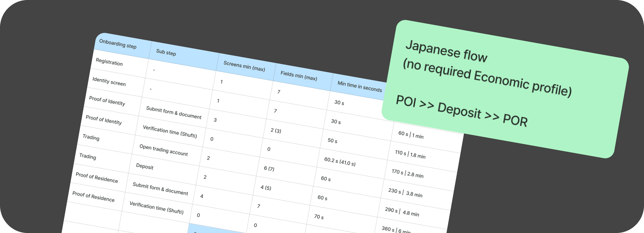Viewport: 644px width, 233px height.
Task: Click 'Submit form & document' for Proof of Residence
Action: [160, 189]
